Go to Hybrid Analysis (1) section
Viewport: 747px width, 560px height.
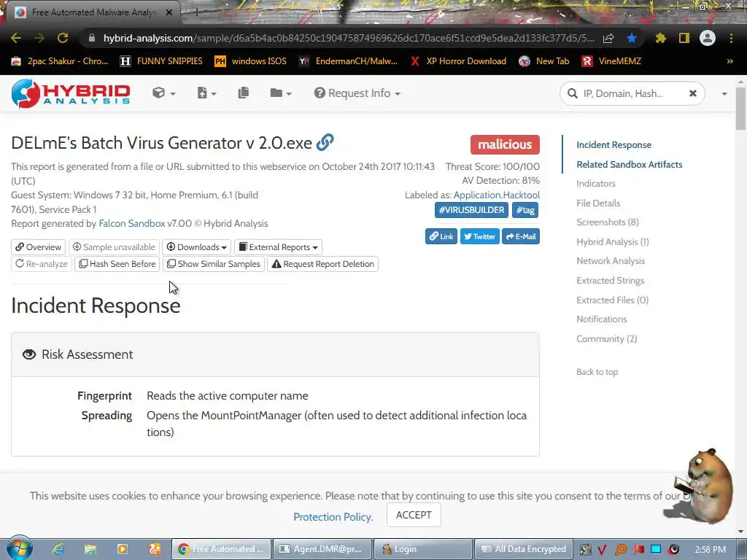612,241
